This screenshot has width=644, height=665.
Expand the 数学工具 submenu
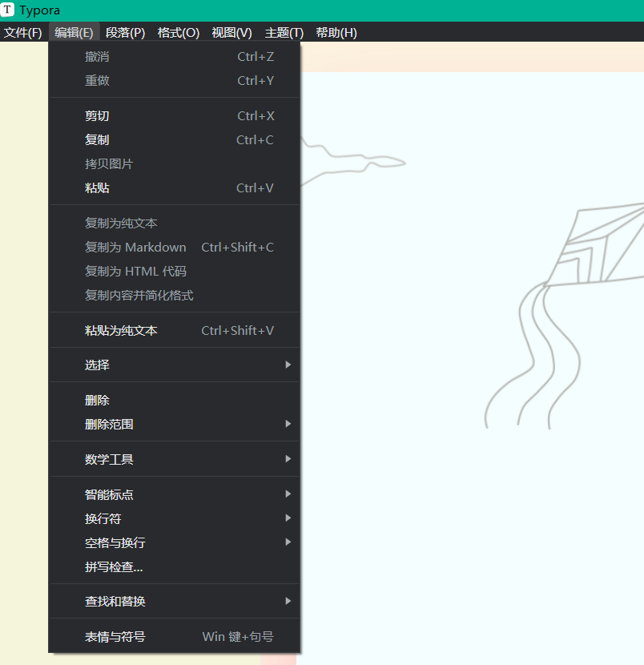point(175,459)
